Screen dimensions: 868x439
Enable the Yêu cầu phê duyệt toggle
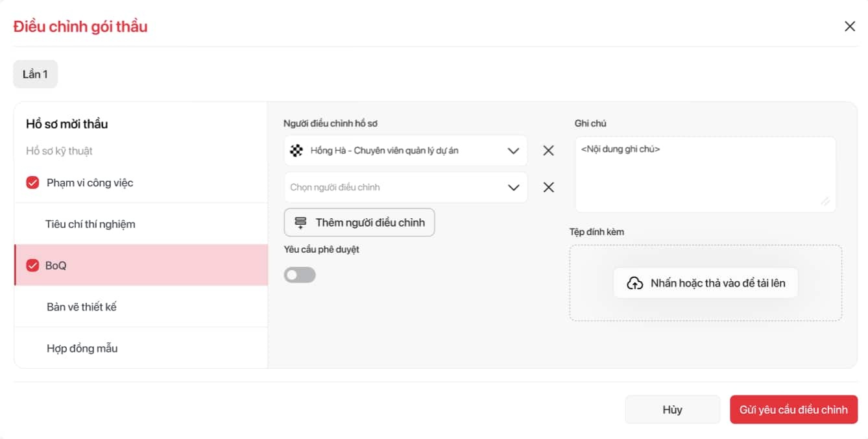coord(300,275)
